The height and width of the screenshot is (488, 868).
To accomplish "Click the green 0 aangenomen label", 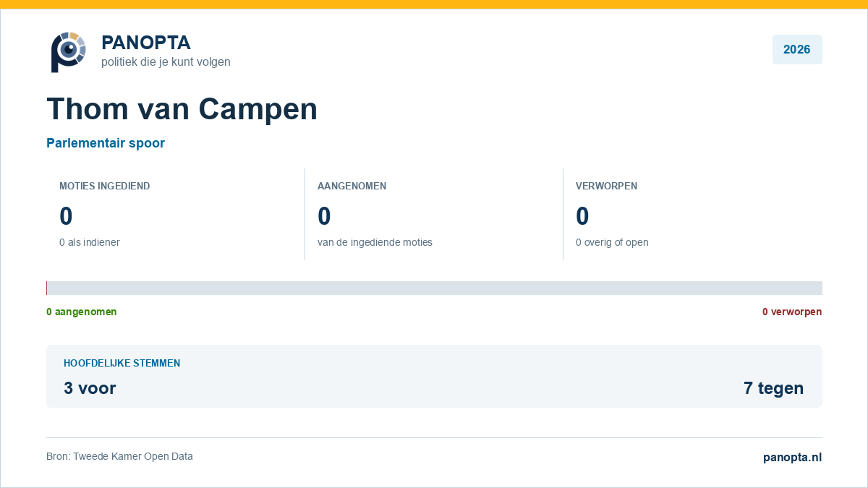I will 82,312.
